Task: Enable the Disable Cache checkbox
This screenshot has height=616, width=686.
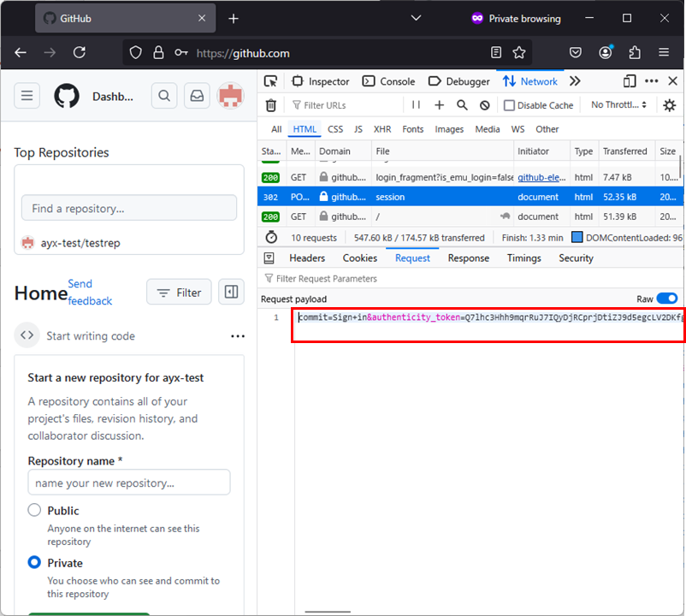Action: [509, 105]
